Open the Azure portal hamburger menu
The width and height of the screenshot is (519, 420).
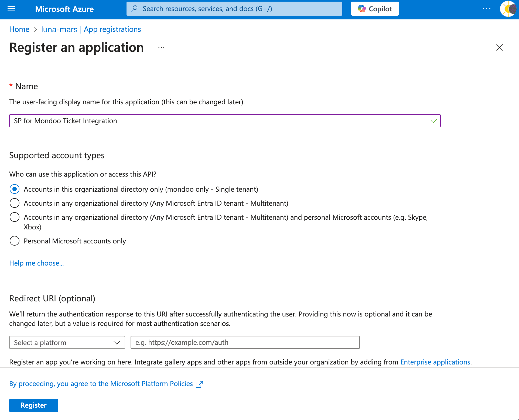pos(11,9)
